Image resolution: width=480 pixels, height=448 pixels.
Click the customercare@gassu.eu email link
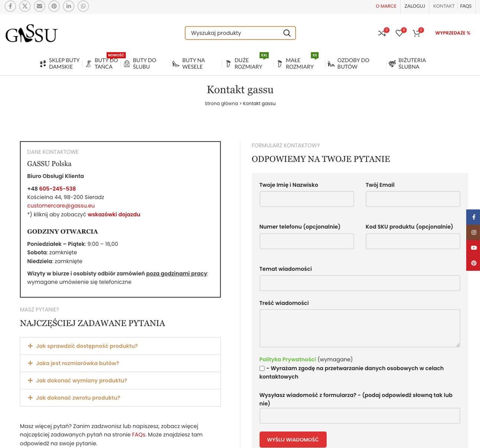coord(61,206)
